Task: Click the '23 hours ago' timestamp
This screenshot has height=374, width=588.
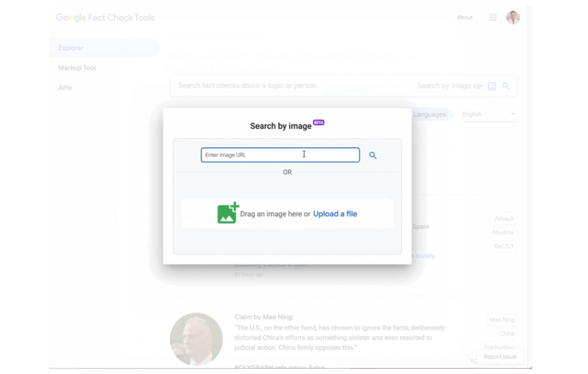Action: tap(249, 275)
